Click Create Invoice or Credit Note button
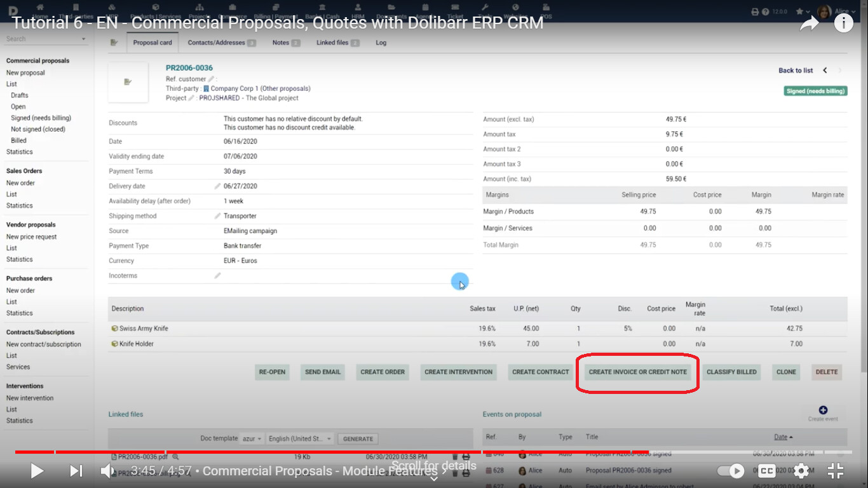 click(x=637, y=372)
